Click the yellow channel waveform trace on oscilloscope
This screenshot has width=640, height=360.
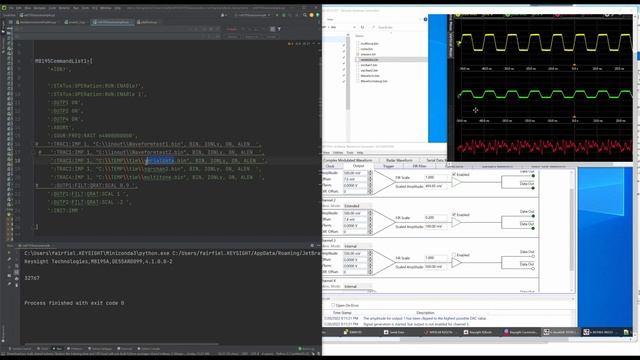pyautogui.click(x=545, y=42)
